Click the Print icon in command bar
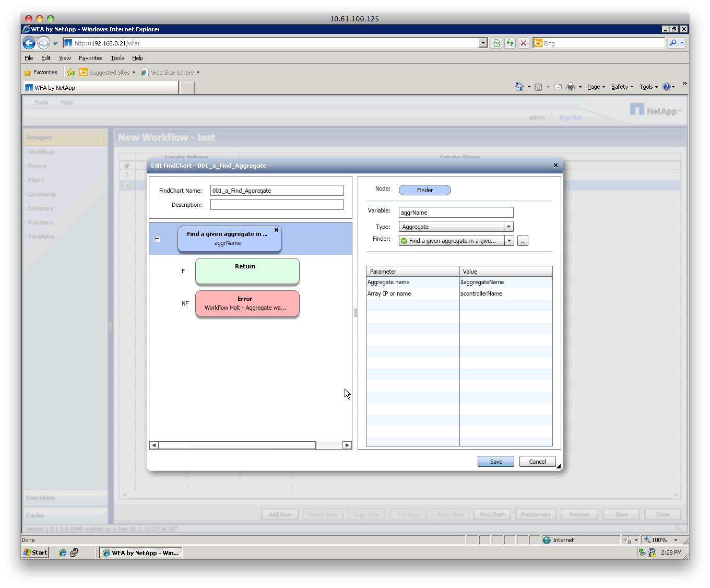This screenshot has width=710, height=588. (x=571, y=87)
